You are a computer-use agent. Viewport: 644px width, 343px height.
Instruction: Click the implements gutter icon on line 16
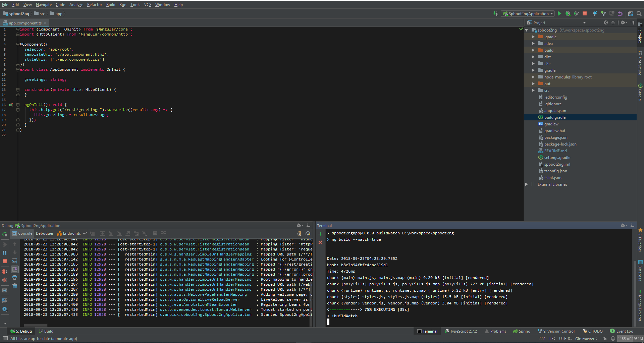tap(11, 105)
